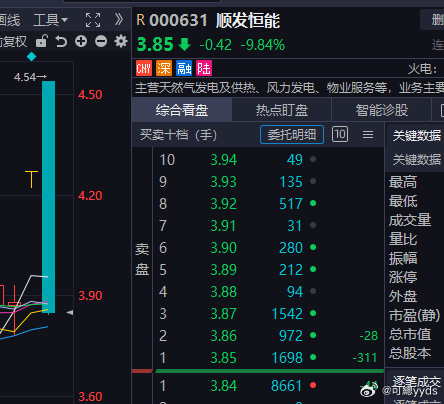This screenshot has width=444, height=404.
Task: Click the 1698 sell volume value
Action: [x=287, y=358]
